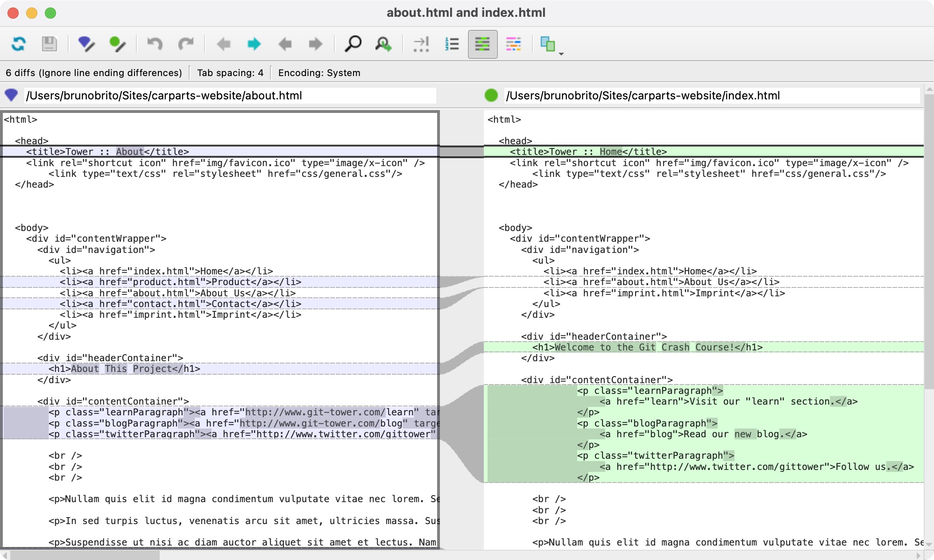Screen dimensions: 934x560
Task: Activate search with jump to match
Action: tap(383, 44)
